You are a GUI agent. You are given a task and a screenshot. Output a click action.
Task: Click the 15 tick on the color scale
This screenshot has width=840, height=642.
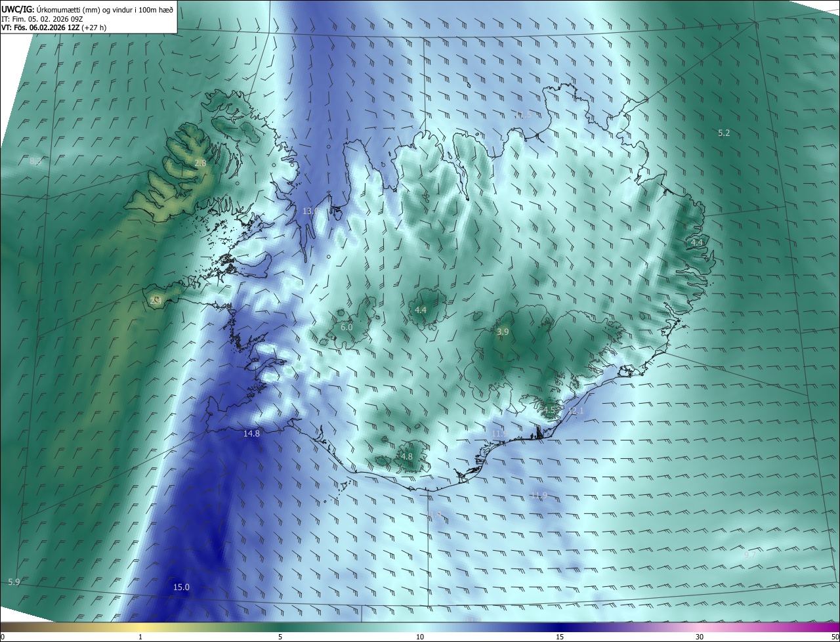(x=560, y=637)
